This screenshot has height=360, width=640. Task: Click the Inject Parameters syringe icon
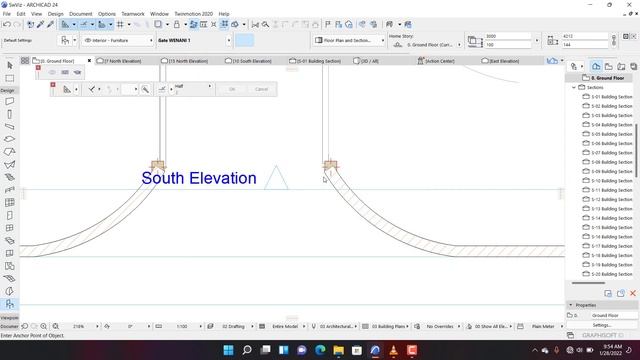click(x=50, y=24)
